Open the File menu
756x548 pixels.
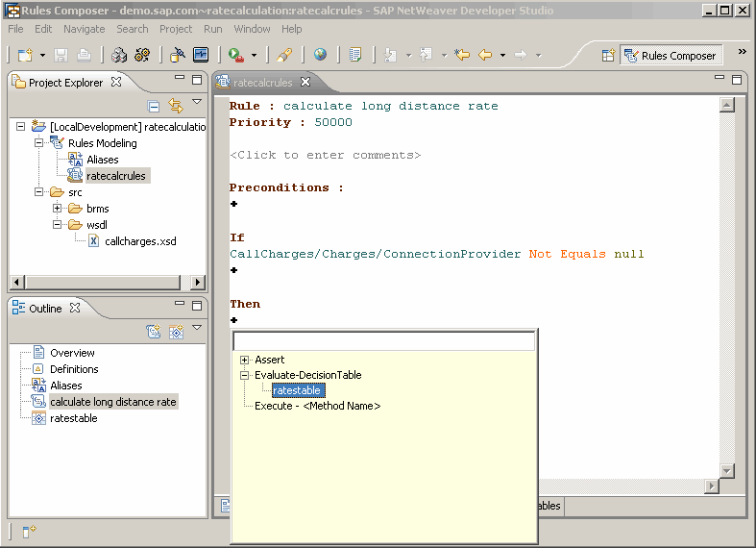15,29
